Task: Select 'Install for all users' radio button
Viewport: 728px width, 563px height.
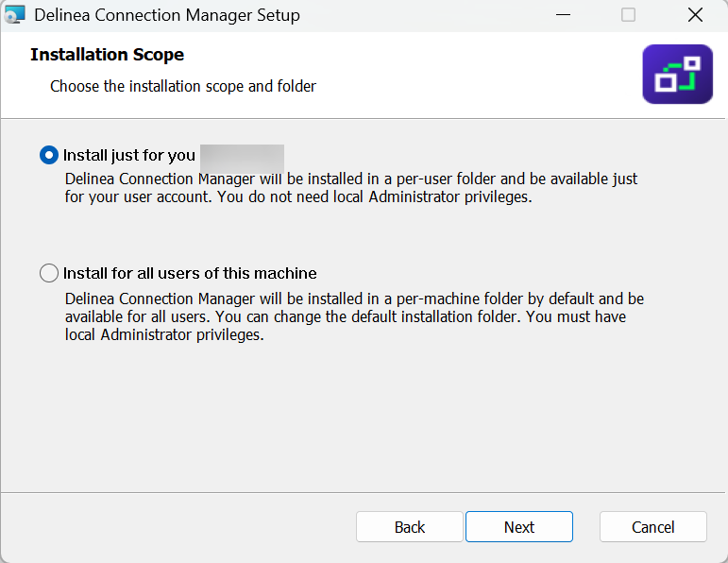Action: coord(49,273)
